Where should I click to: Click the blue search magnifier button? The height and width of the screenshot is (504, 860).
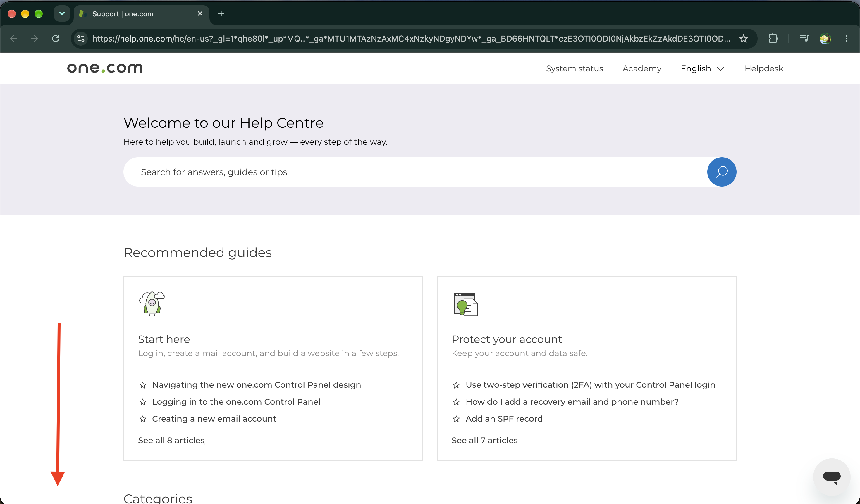click(721, 172)
